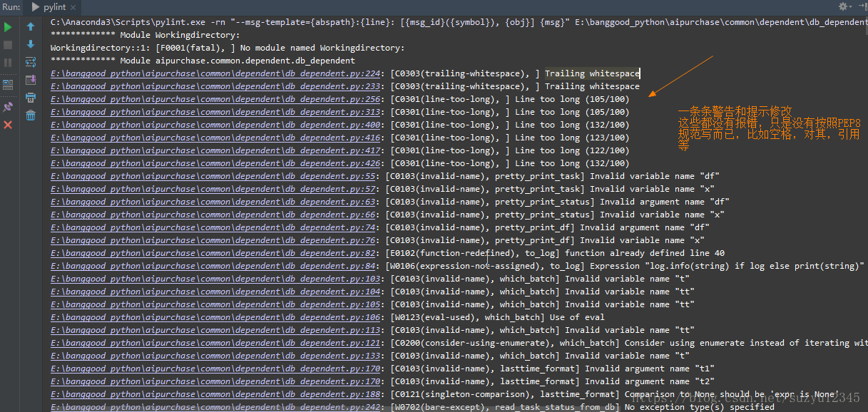This screenshot has width=868, height=412.
Task: Open db_dependent.py:105 link
Action: 215,304
